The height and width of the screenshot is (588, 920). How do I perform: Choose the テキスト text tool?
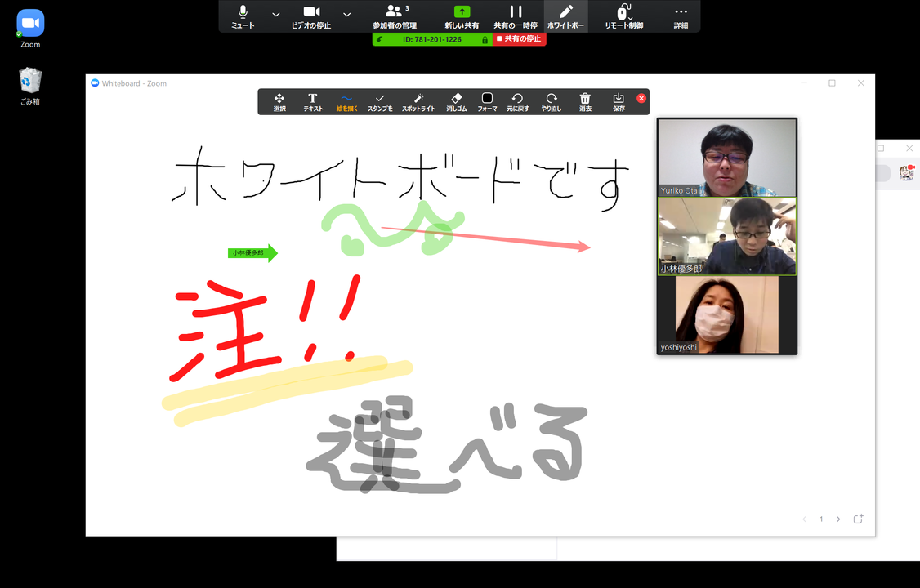point(313,102)
